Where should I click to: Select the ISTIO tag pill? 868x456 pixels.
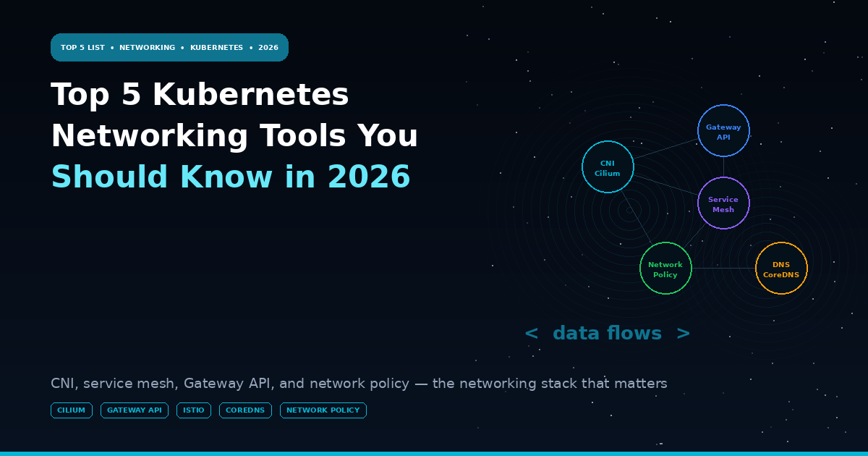194,410
